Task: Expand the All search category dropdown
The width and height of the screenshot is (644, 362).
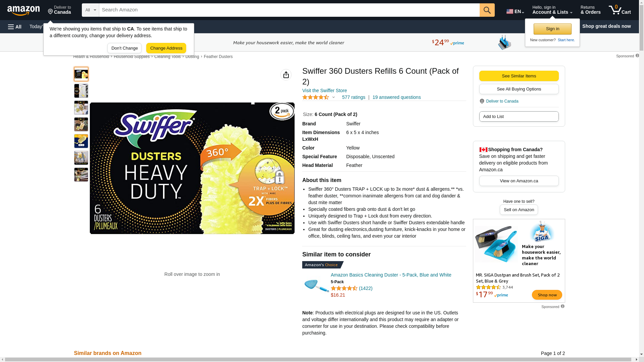Action: 91,10
